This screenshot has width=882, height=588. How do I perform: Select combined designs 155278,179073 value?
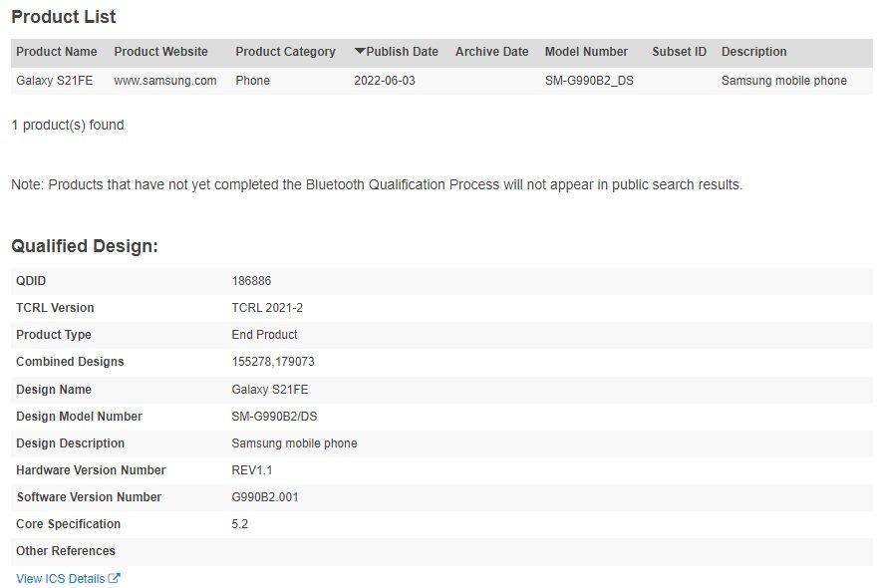(273, 362)
